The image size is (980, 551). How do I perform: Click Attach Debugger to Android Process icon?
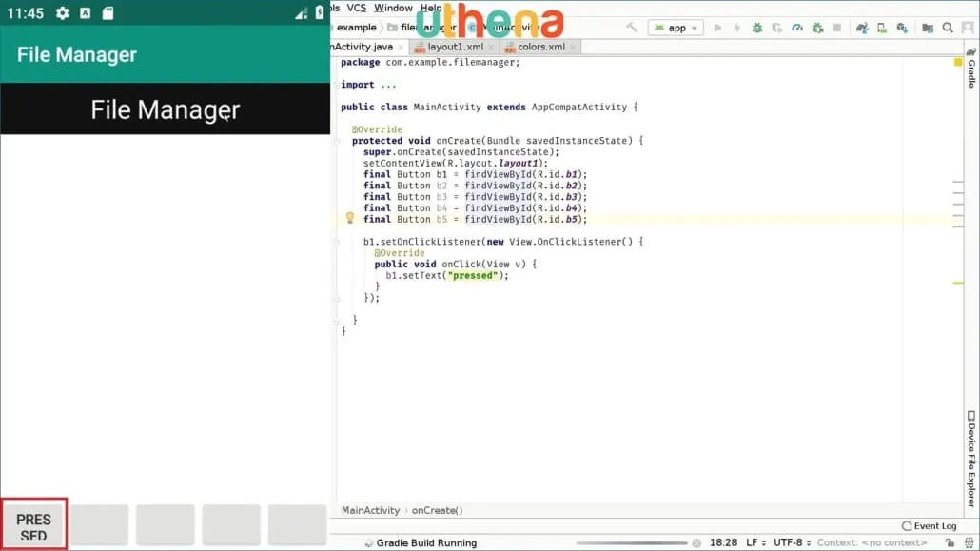[x=817, y=28]
